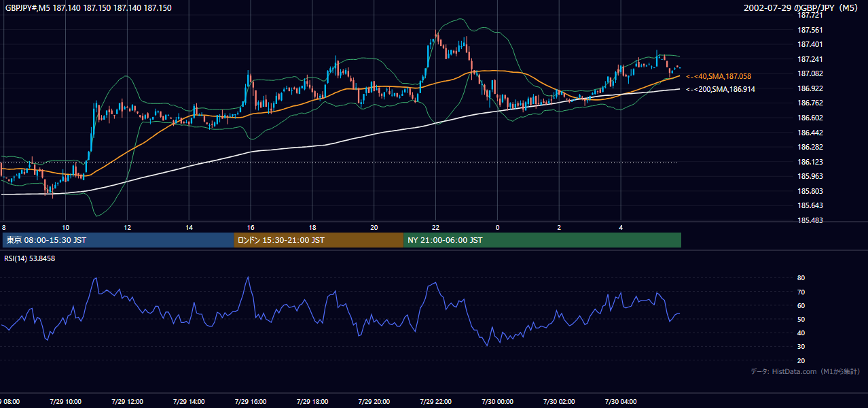868x408 pixels.
Task: Click the 7/30 02:00 bottom time label
Action: (x=559, y=401)
